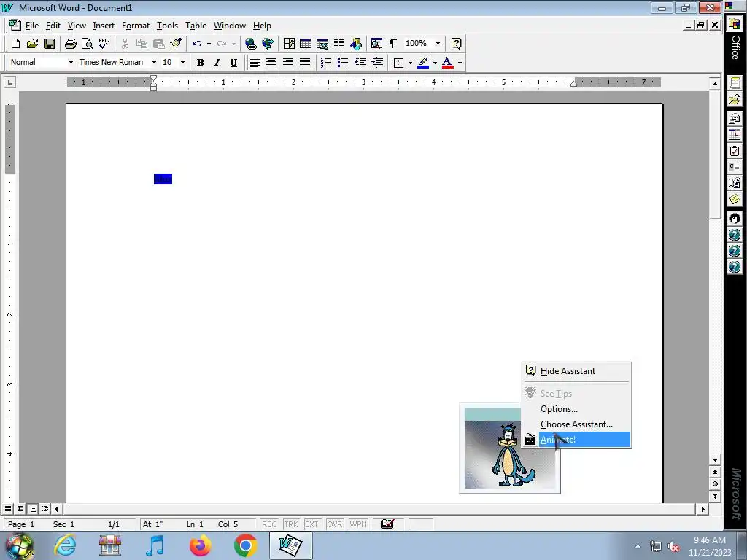Decrease the paragraph indent
Image resolution: width=747 pixels, height=560 pixels.
point(360,63)
